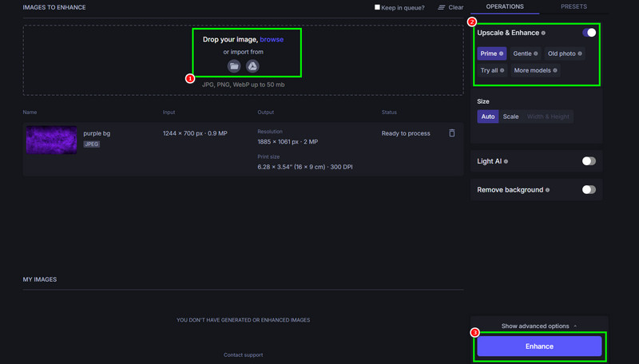Click the Clear button text
The image size is (639, 364).
click(x=455, y=7)
